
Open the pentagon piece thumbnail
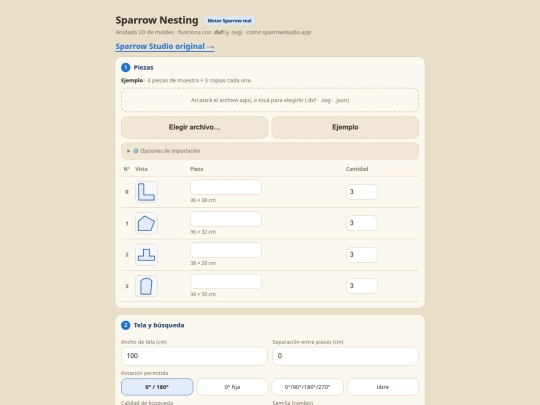[x=146, y=223]
